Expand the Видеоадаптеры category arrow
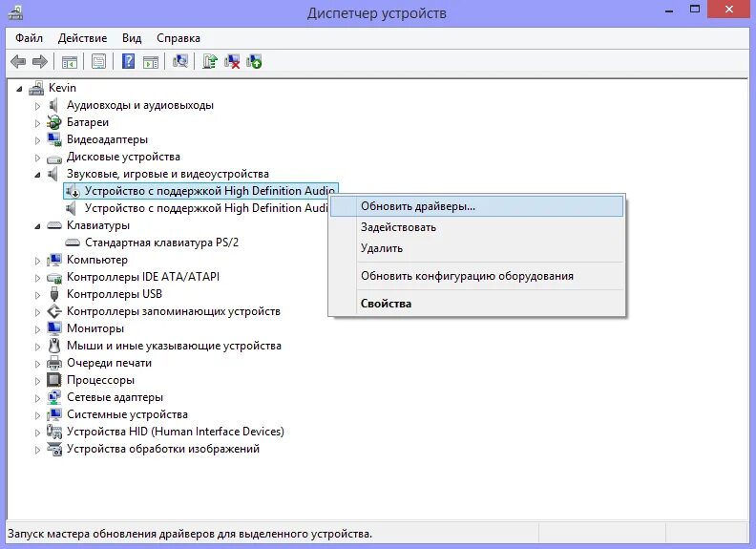Image resolution: width=756 pixels, height=549 pixels. (37, 140)
